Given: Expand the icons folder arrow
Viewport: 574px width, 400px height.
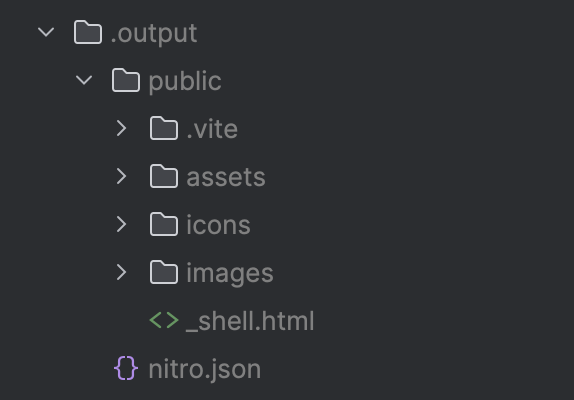Looking at the screenshot, I should tap(122, 224).
